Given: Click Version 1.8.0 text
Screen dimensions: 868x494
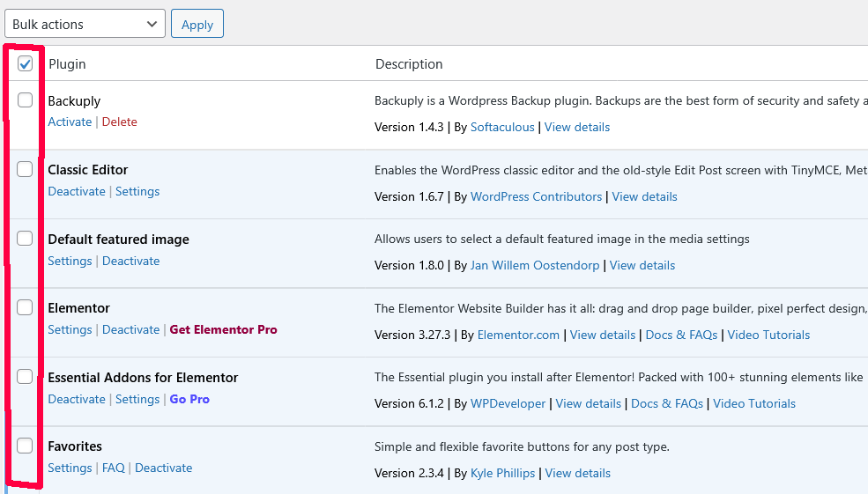Looking at the screenshot, I should point(409,266).
